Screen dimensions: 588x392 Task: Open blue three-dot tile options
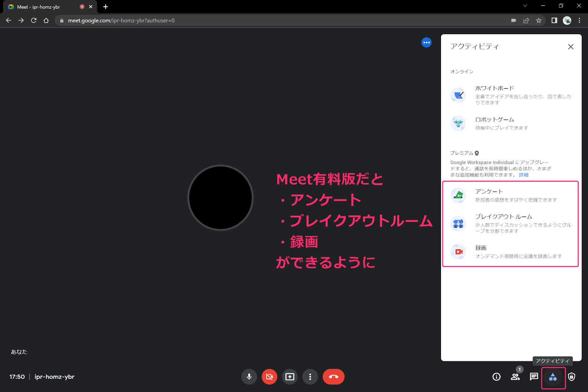(x=426, y=43)
